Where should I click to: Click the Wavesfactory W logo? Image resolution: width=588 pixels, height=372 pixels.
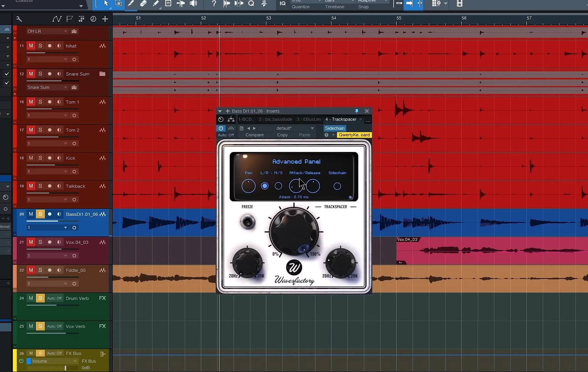click(x=294, y=267)
